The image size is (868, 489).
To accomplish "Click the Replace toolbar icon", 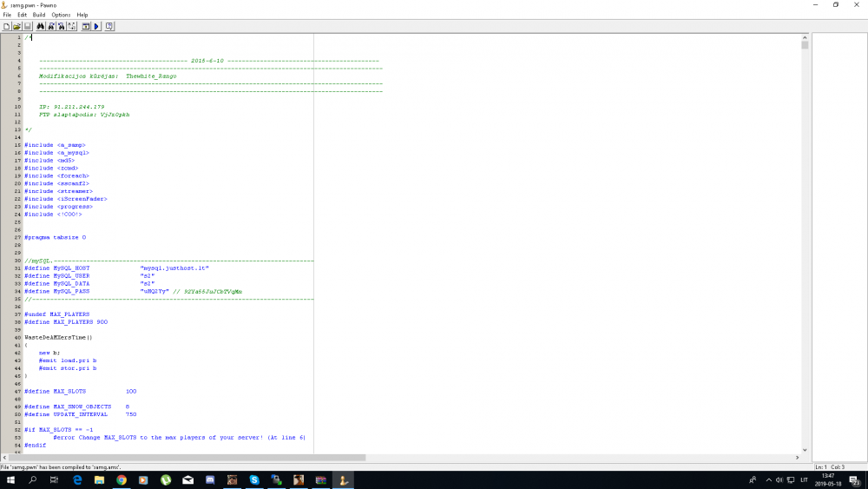I will coord(72,26).
